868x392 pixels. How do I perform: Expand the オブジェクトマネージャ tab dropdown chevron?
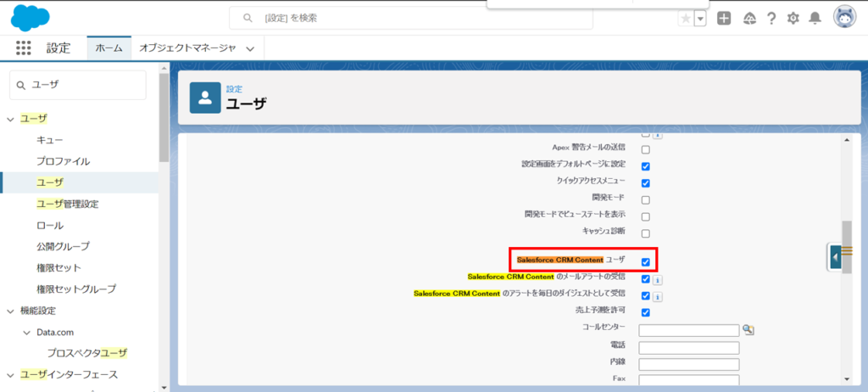pyautogui.click(x=250, y=49)
